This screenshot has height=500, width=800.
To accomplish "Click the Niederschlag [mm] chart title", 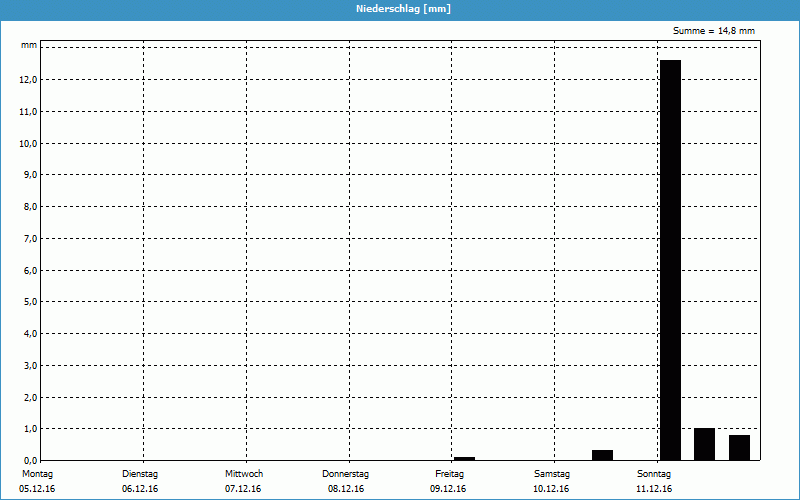I will point(400,9).
